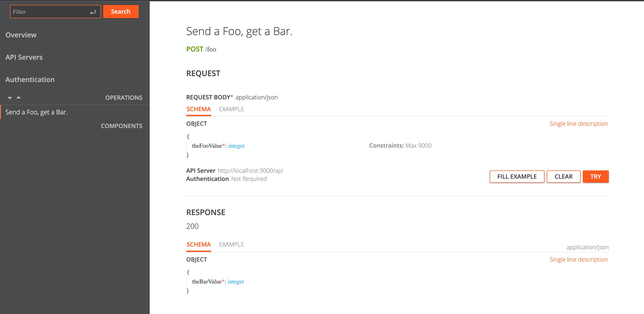Screen dimensions: 644x314
Task: Collapse all operations using the down arrow
Action: pyautogui.click(x=10, y=98)
